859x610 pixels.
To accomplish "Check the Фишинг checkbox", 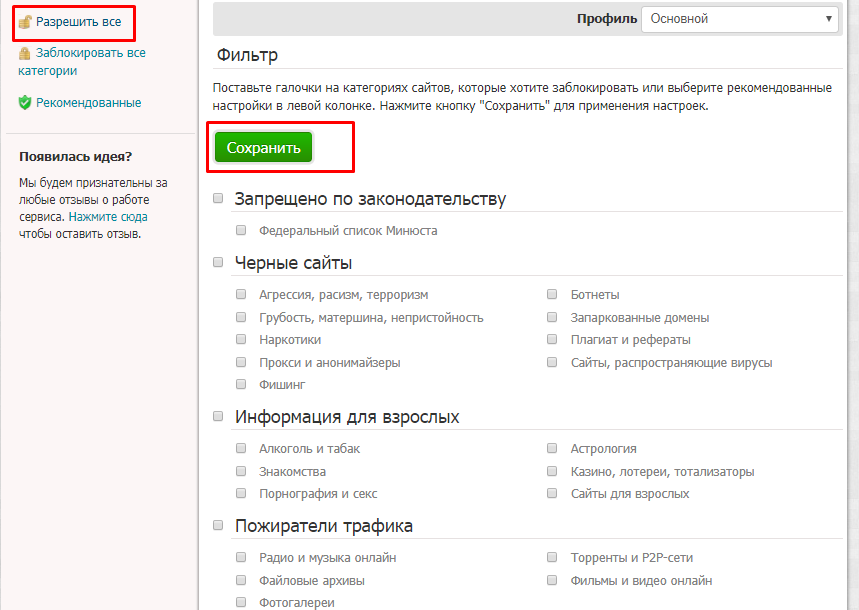I will coord(241,384).
